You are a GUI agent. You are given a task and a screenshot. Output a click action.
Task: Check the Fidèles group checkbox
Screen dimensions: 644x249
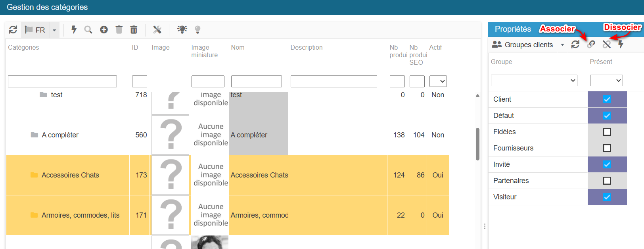607,132
